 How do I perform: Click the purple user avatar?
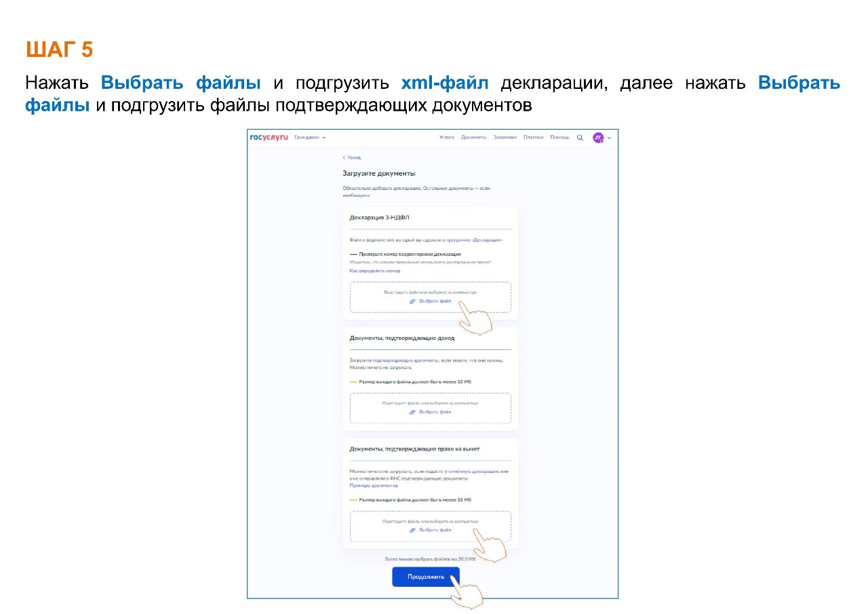pyautogui.click(x=598, y=138)
